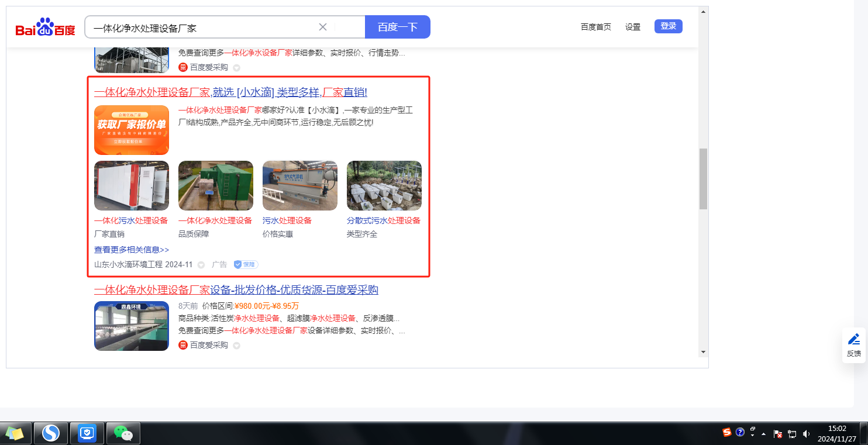Click the 厂家直销 caption text
Image resolution: width=868 pixels, height=445 pixels.
[x=109, y=234]
